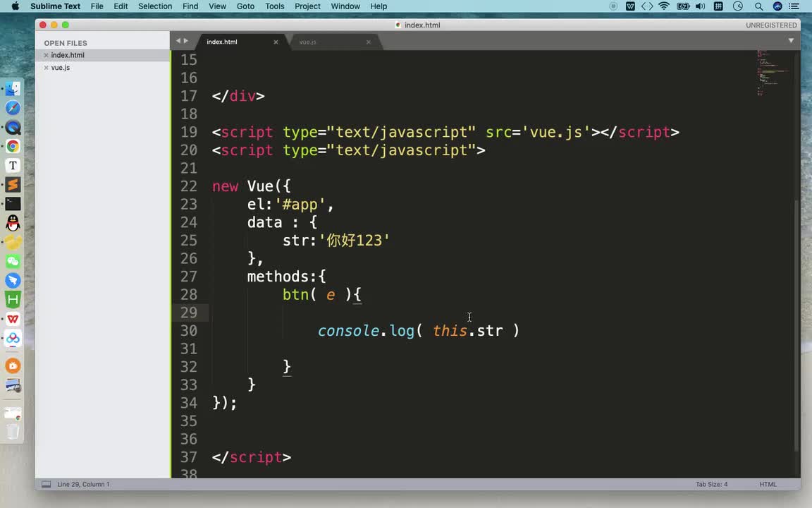Open Typora (T icon) in dock
812x508 pixels.
(x=13, y=165)
